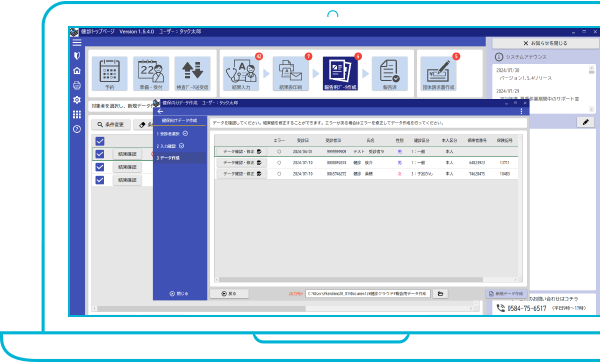Screen dimensions: 600x362
Task: Click the output path input field
Action: point(368,294)
